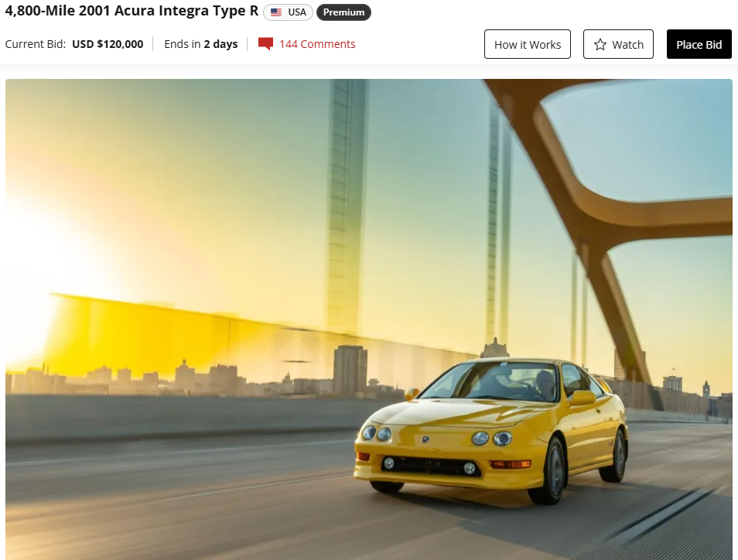Click the red speech bubble comments icon
This screenshot has width=738, height=560.
(265, 44)
